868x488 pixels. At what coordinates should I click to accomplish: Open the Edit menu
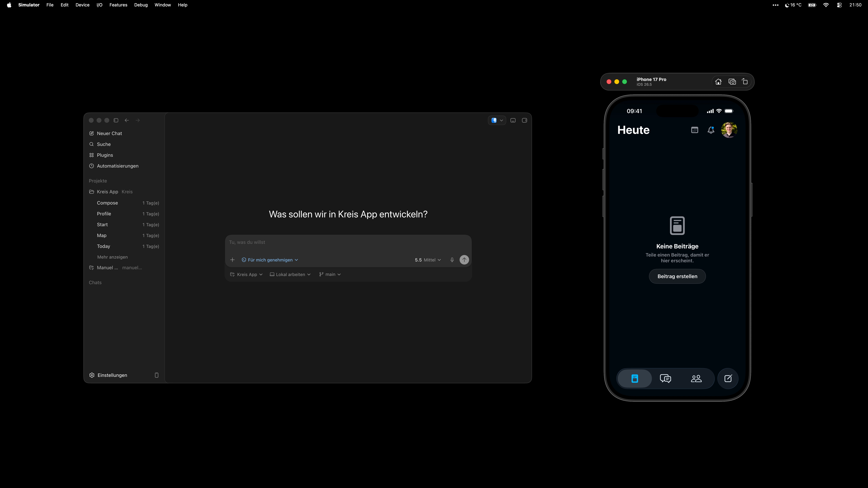pos(64,5)
